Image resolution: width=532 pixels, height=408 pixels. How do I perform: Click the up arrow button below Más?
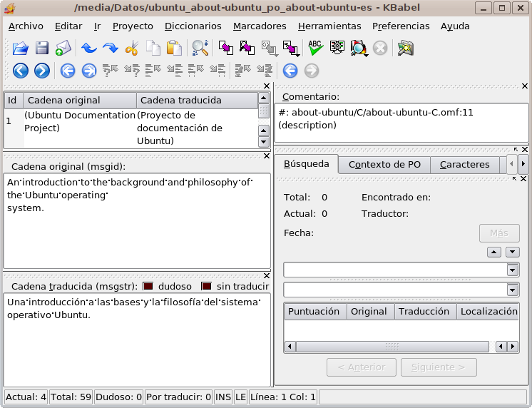(x=494, y=252)
